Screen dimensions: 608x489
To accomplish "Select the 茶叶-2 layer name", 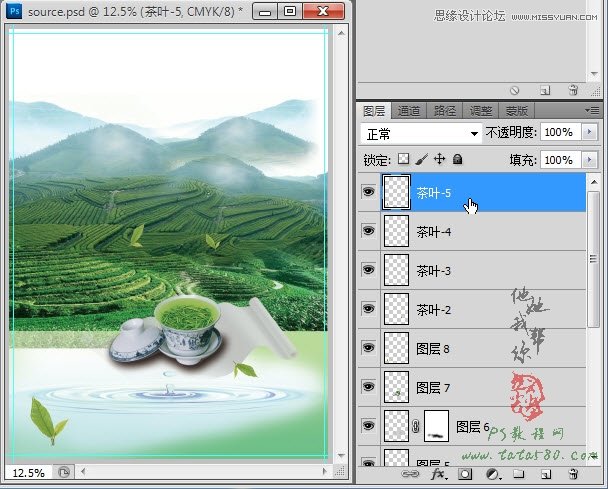I will pyautogui.click(x=434, y=310).
